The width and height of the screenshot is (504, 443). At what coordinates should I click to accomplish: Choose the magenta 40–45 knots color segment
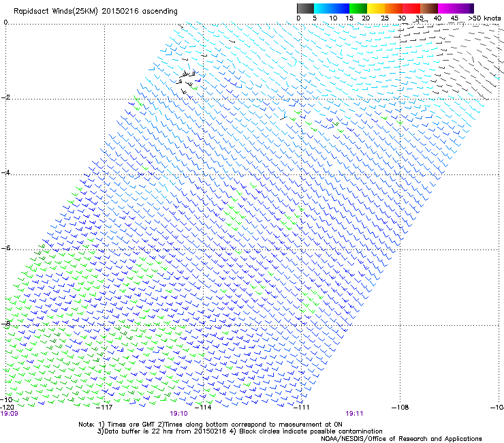[x=447, y=8]
